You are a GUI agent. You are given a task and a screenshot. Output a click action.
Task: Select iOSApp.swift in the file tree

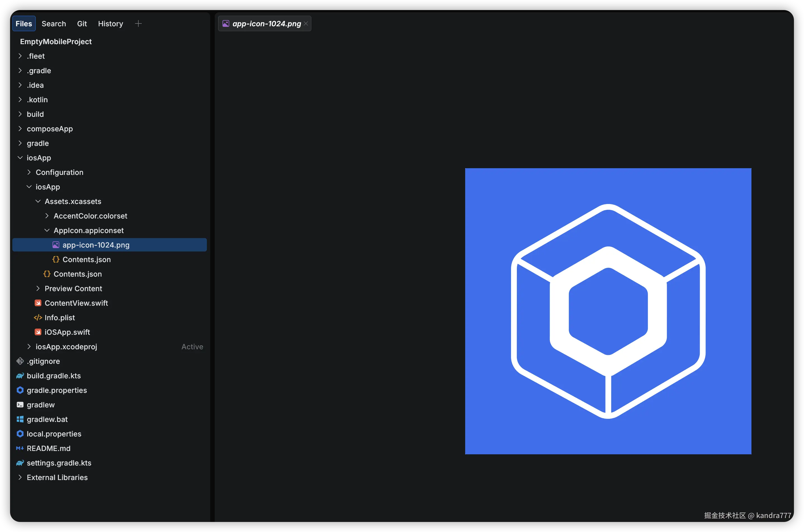pos(67,332)
